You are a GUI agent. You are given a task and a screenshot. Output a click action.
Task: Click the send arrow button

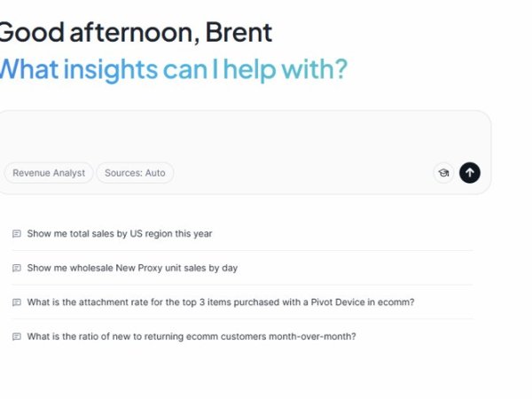(470, 173)
